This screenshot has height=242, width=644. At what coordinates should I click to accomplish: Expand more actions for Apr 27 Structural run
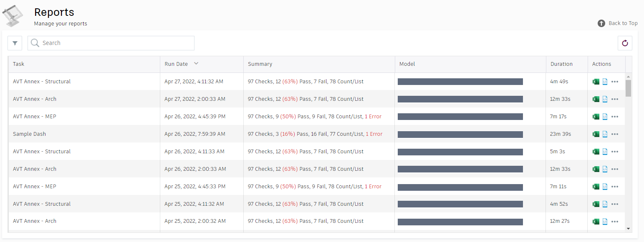pos(614,82)
